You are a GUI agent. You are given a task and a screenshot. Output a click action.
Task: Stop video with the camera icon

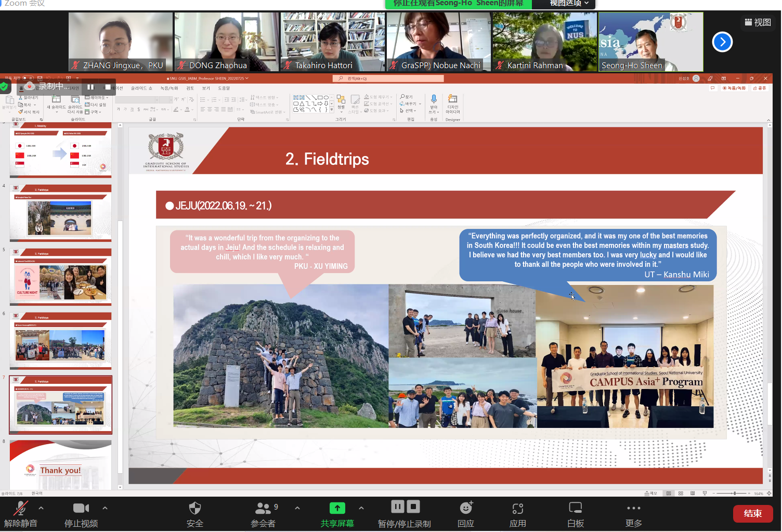click(81, 514)
